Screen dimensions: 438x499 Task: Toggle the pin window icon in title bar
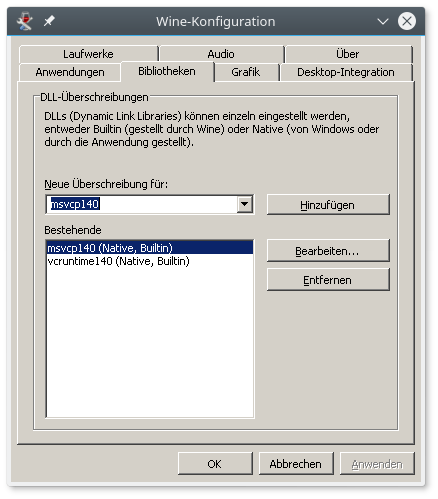(49, 22)
